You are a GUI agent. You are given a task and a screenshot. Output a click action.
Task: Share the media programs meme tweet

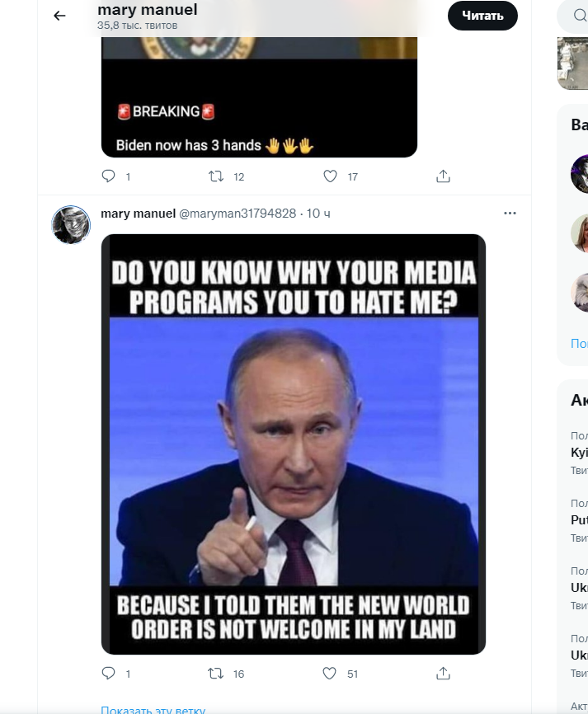pos(443,674)
